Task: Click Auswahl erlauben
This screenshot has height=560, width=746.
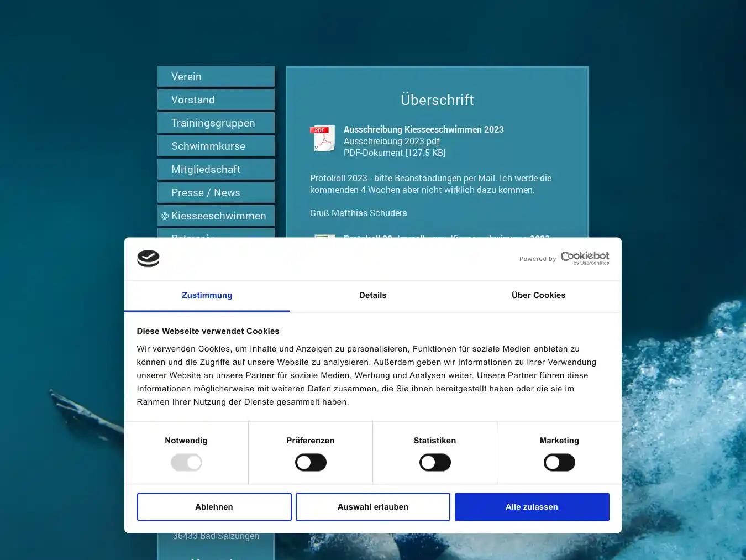Action: click(372, 506)
